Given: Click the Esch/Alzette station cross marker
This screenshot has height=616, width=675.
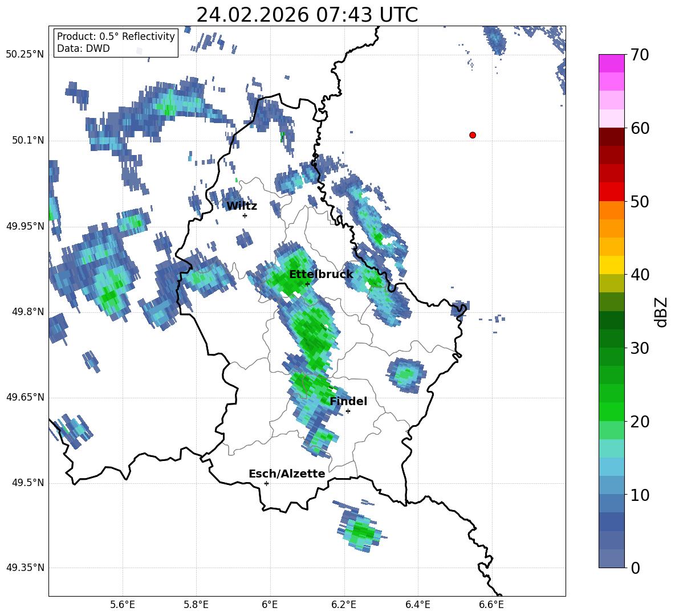Looking at the screenshot, I should pos(266,483).
